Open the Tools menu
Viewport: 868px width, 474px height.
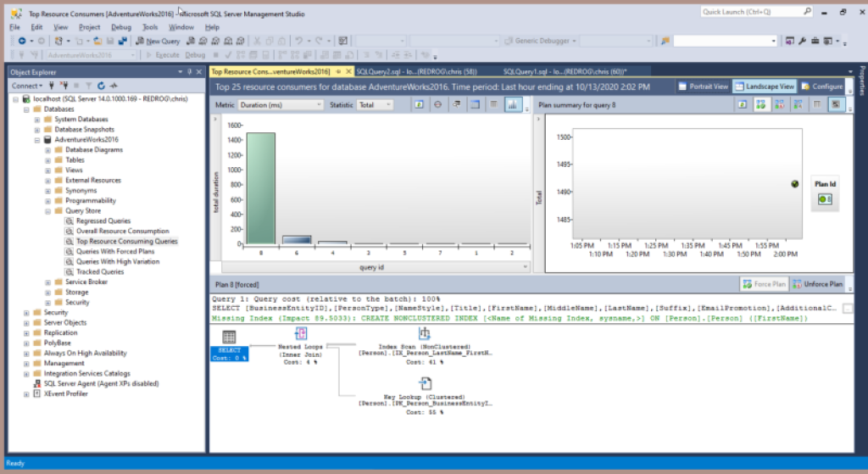point(150,27)
